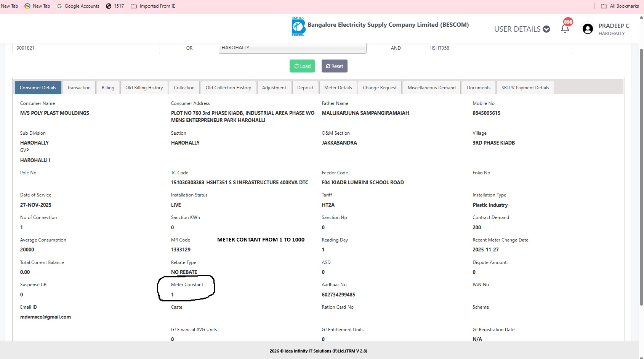Click the account ID field containing 9091821

86,48
